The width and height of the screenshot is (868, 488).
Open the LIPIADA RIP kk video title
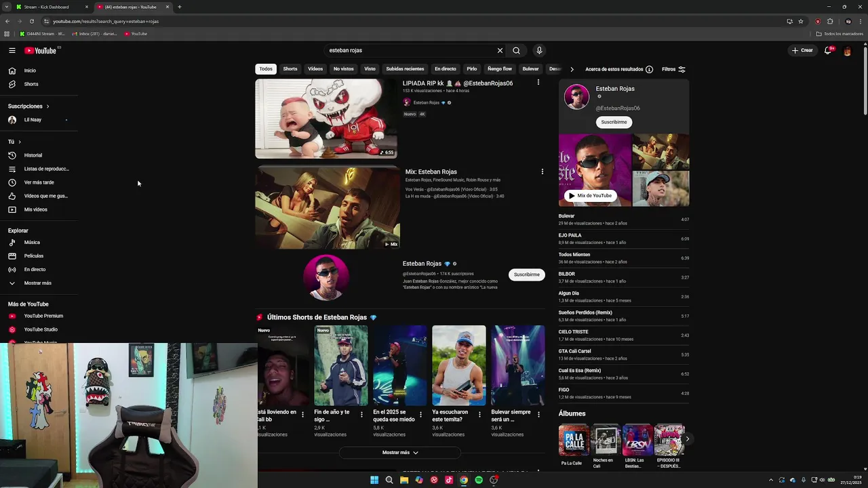[458, 83]
